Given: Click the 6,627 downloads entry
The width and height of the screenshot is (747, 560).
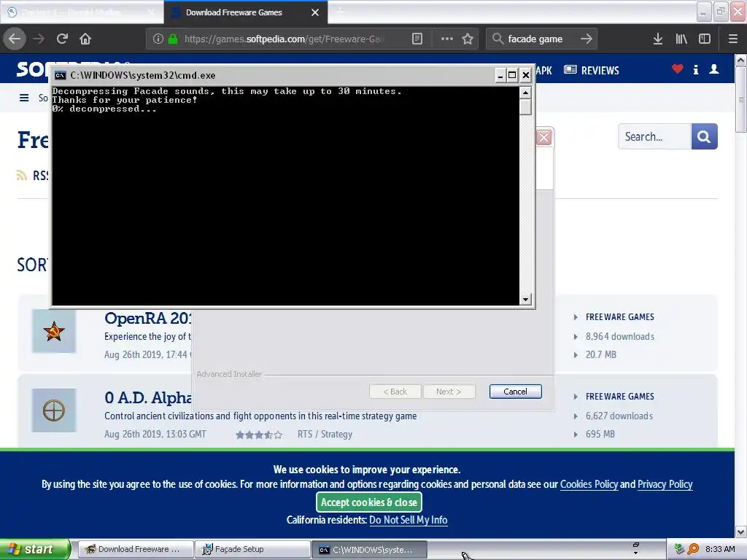Looking at the screenshot, I should [x=619, y=416].
